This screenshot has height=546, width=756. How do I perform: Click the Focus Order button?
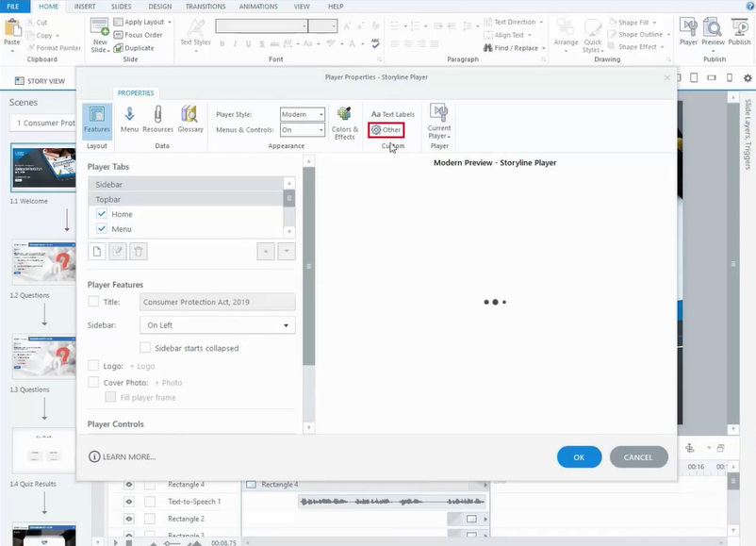(x=139, y=35)
